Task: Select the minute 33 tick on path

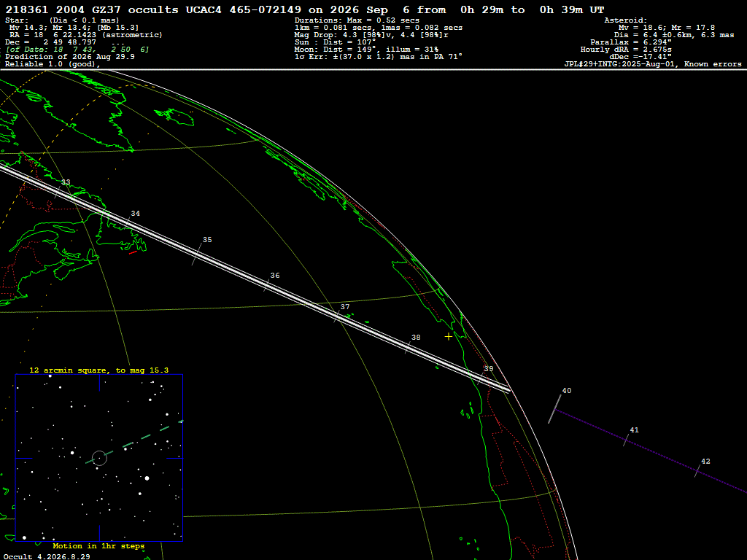Action: (58, 190)
